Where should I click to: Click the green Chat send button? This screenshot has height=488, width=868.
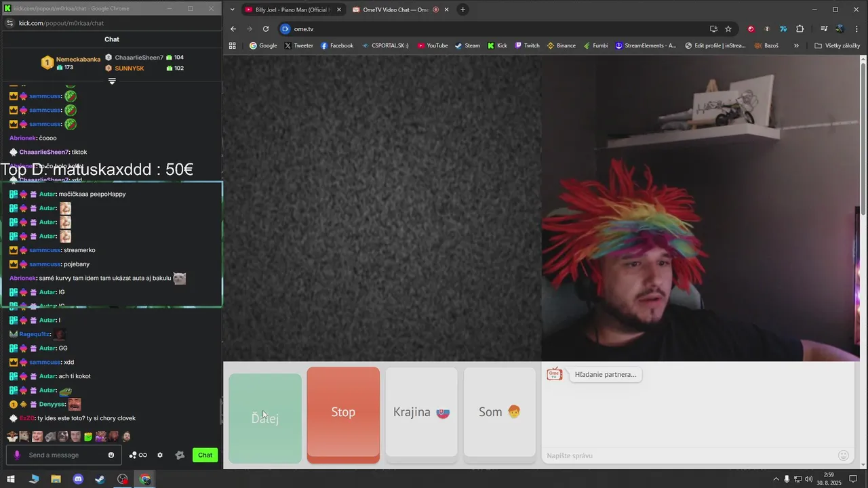pos(205,455)
